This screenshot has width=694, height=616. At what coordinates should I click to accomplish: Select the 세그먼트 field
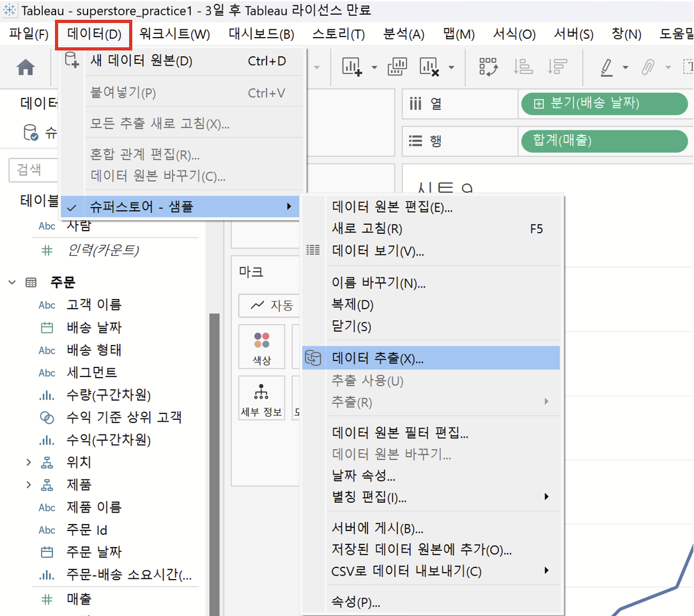click(x=91, y=373)
